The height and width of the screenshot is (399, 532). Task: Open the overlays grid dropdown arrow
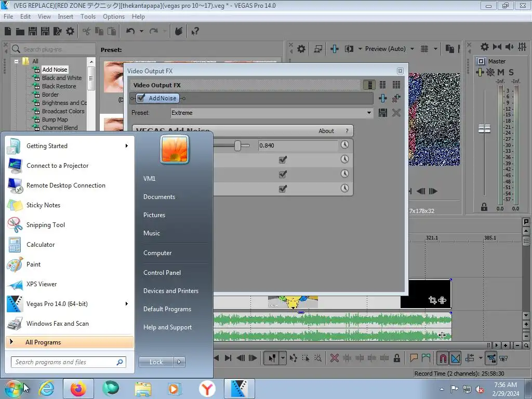(x=435, y=49)
